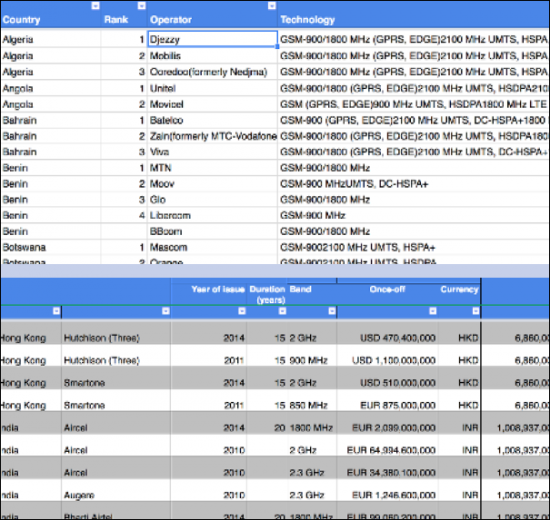550x520 pixels.
Task: Select the Viva operator cell
Action: [212, 152]
